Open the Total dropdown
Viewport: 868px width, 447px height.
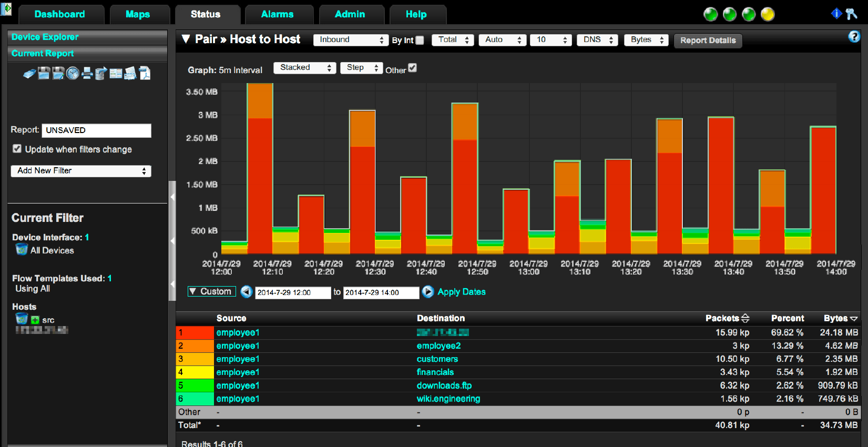pos(453,40)
